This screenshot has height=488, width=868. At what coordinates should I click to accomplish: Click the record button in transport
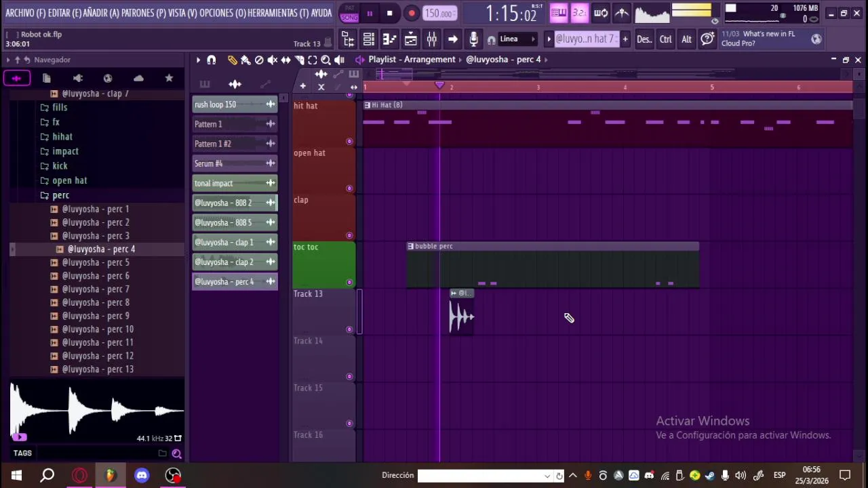pyautogui.click(x=412, y=13)
